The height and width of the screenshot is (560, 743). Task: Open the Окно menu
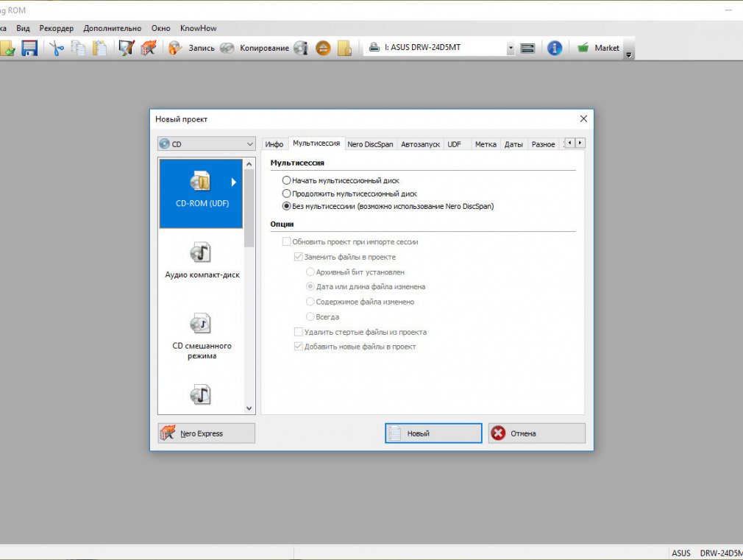tap(160, 29)
